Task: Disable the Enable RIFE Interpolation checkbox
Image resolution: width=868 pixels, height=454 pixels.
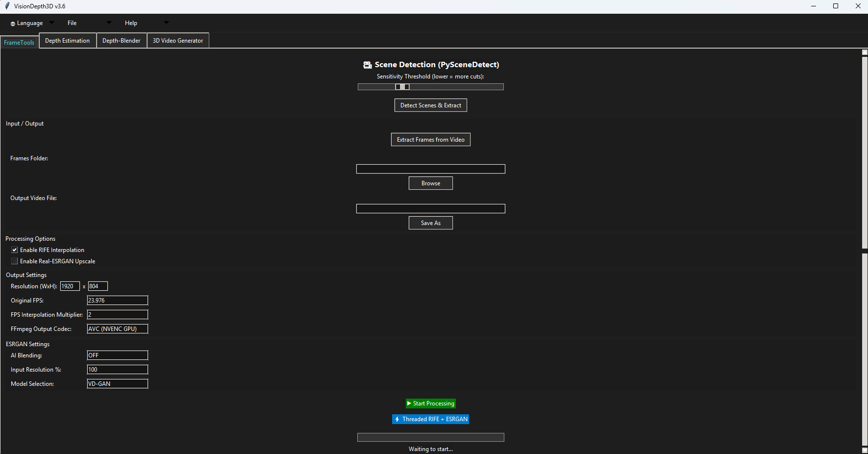Action: point(15,250)
